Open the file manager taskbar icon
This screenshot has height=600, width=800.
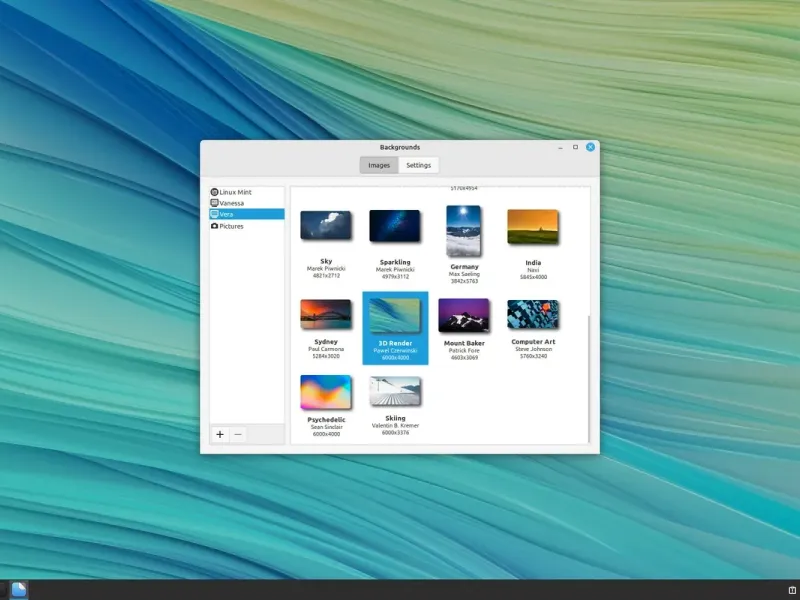(x=19, y=590)
